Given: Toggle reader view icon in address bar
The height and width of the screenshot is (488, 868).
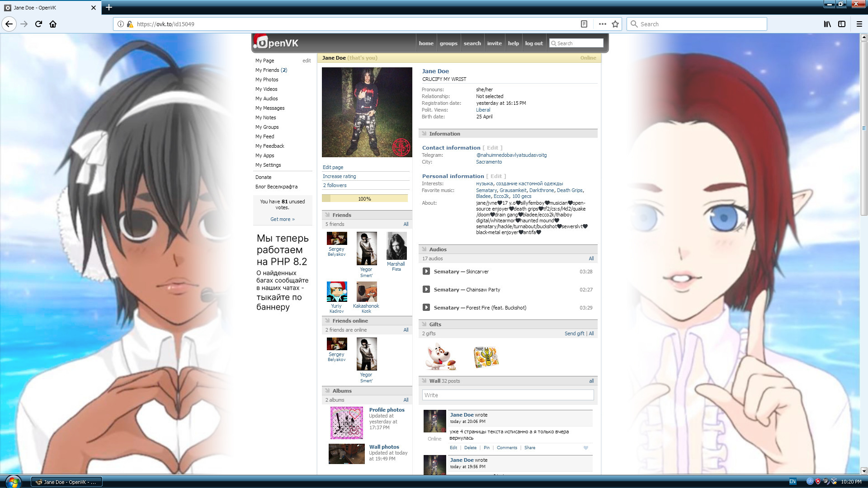Looking at the screenshot, I should pyautogui.click(x=584, y=24).
